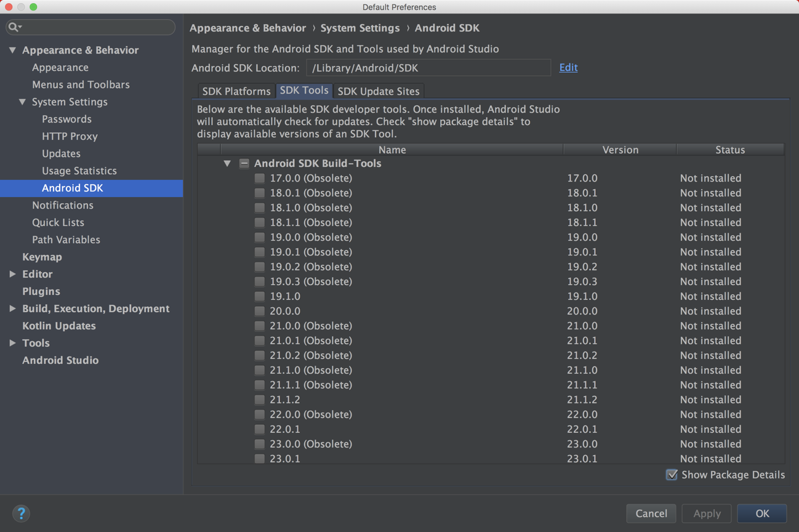Select the 19.0.2 (Obsolete) row name
The width and height of the screenshot is (799, 532).
[311, 267]
